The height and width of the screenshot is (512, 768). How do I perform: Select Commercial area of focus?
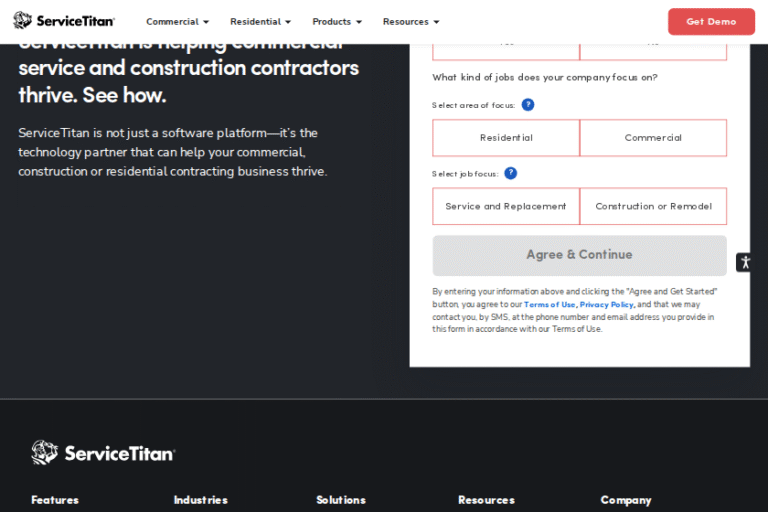coord(653,138)
